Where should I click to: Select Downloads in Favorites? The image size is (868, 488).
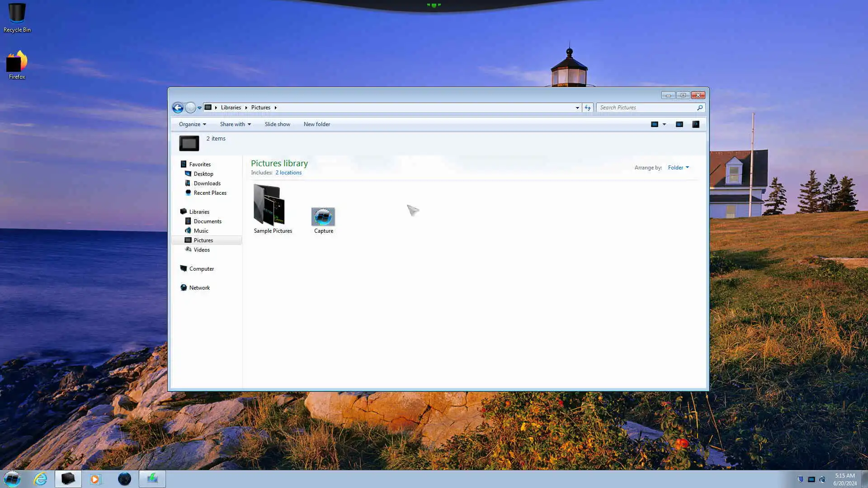click(x=207, y=183)
